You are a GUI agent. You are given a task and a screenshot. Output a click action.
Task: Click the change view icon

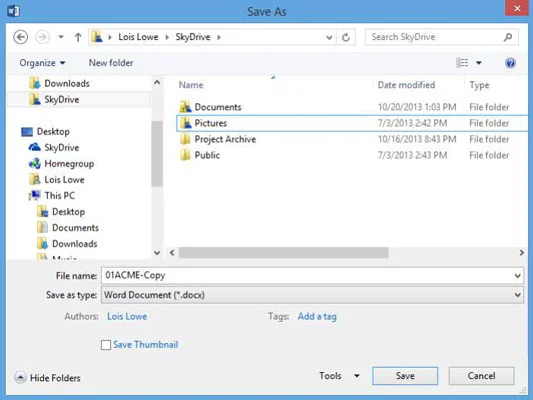[462, 63]
